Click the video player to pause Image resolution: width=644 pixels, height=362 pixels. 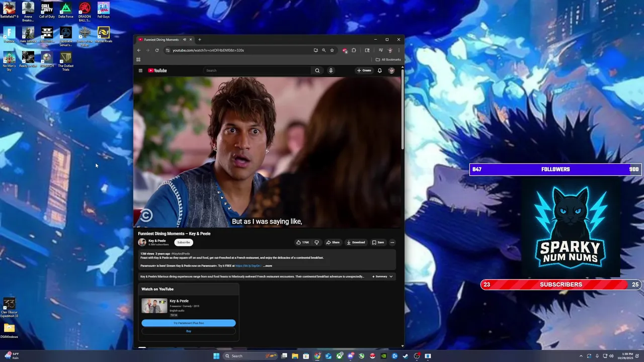(x=268, y=152)
